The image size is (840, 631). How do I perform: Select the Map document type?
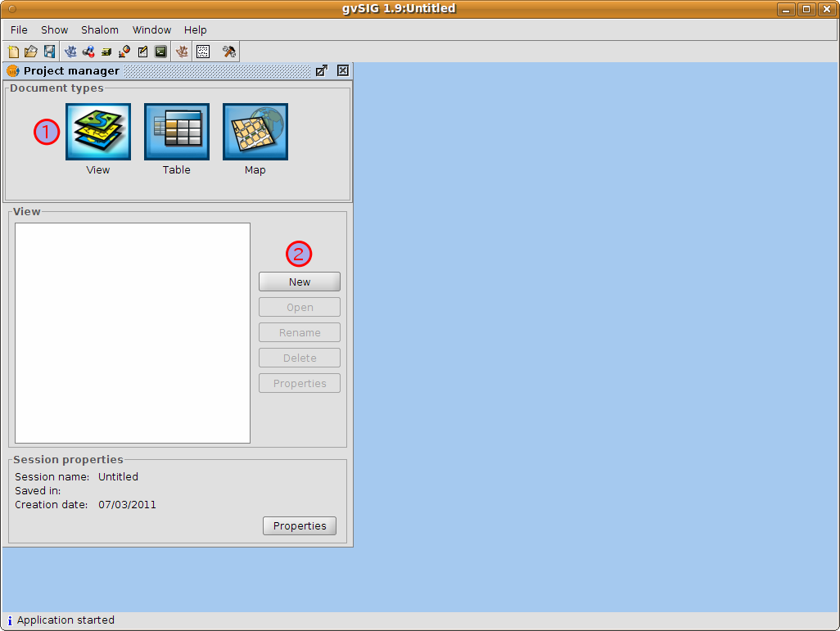(x=255, y=133)
